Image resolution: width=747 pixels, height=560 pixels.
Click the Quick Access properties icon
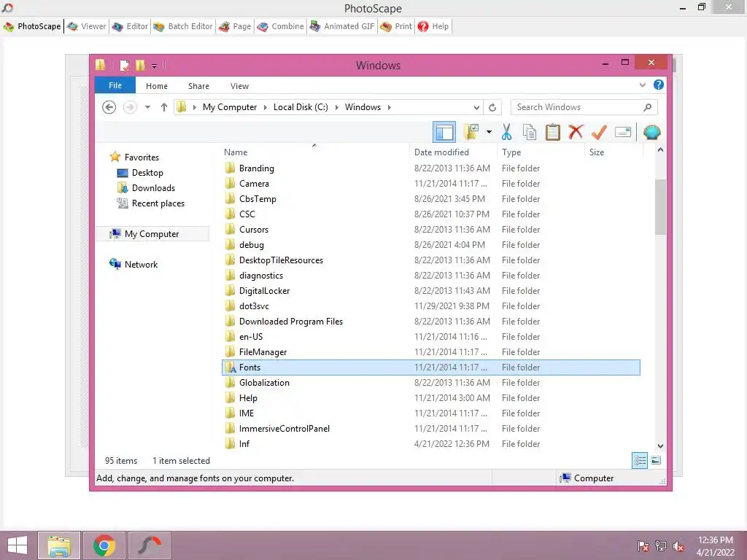click(124, 65)
